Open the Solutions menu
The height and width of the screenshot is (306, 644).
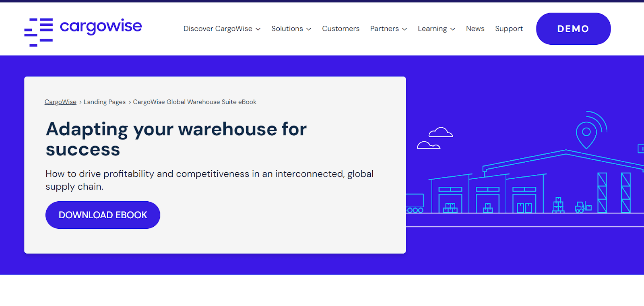tap(287, 29)
